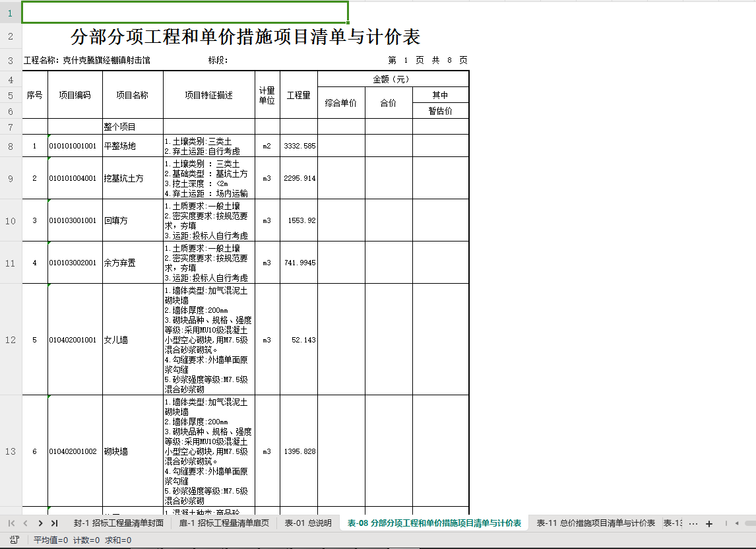Click the 标段： label cell
The image size is (756, 549).
point(218,60)
